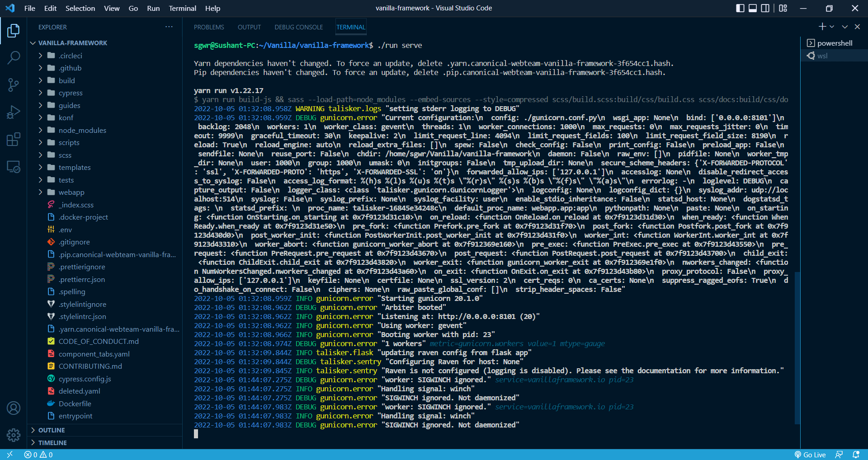868x460 pixels.
Task: Open the Terminal menu
Action: pos(183,8)
